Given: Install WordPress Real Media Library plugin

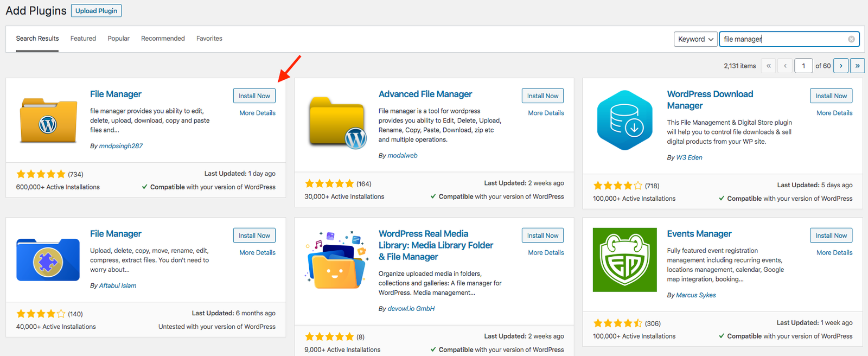Looking at the screenshot, I should (x=543, y=236).
